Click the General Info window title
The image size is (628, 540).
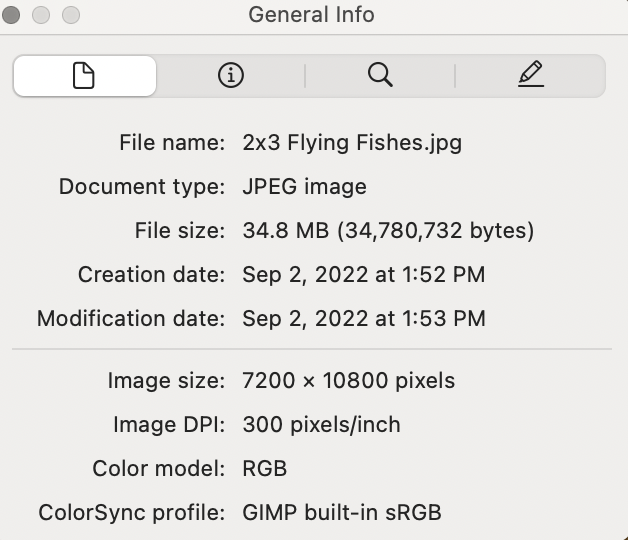click(x=311, y=15)
